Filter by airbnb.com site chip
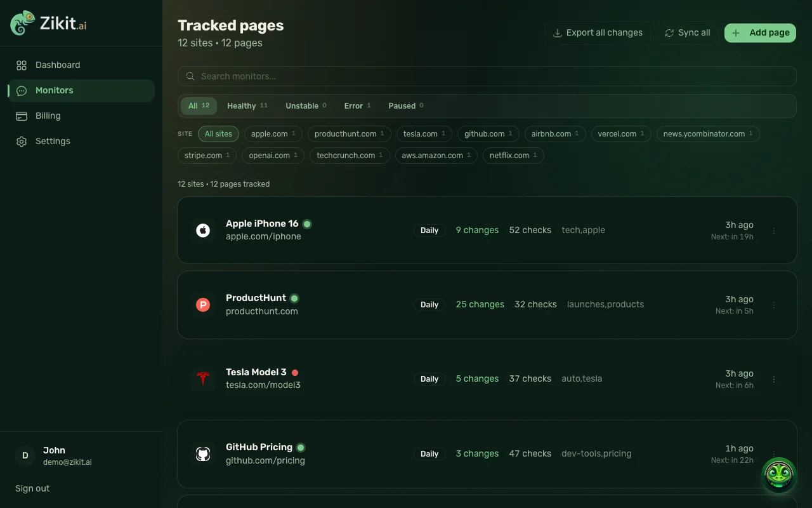Screen dimensions: 812x508 tap(555, 134)
